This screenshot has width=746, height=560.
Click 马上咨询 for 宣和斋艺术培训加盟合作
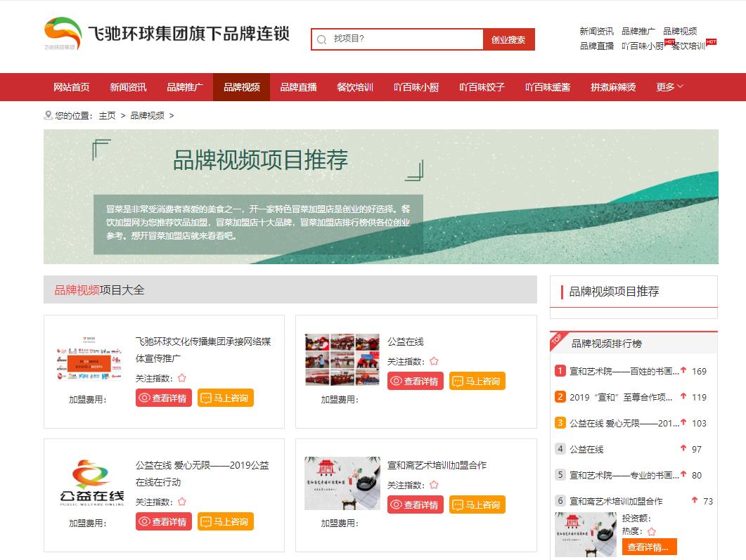[x=477, y=504]
